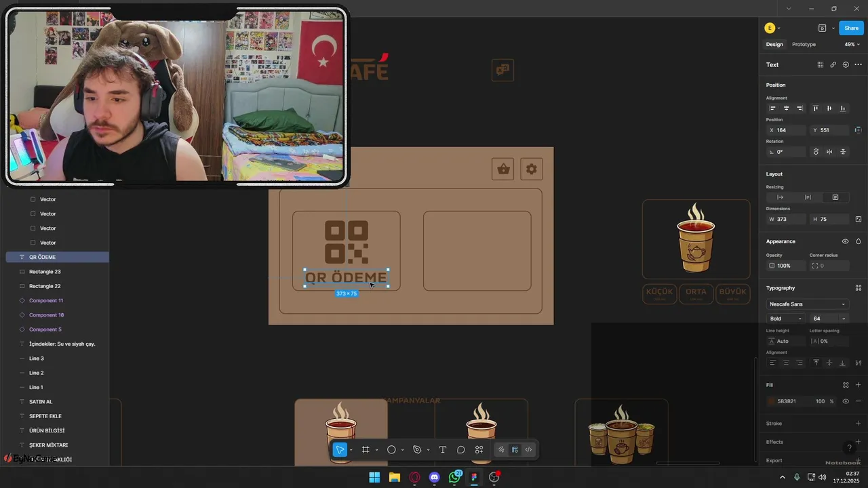Image resolution: width=868 pixels, height=488 pixels.
Task: Open Discord from the taskbar
Action: [x=435, y=477]
